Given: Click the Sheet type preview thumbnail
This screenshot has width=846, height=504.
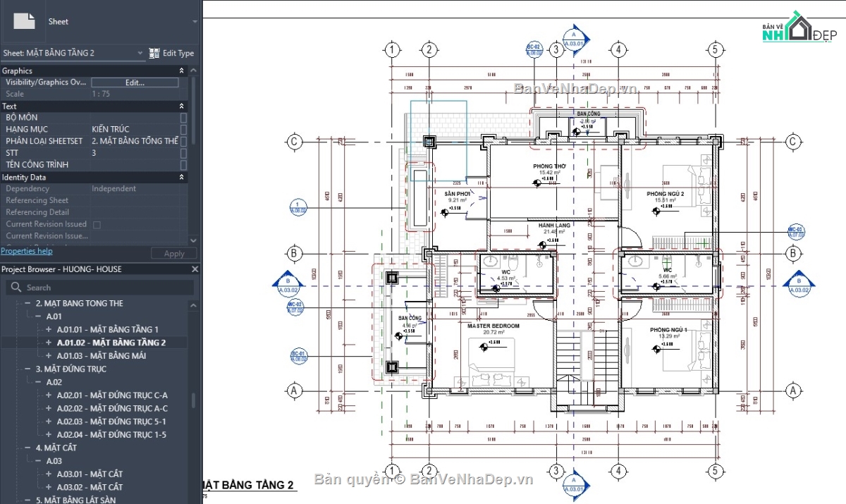Looking at the screenshot, I should pos(24,21).
